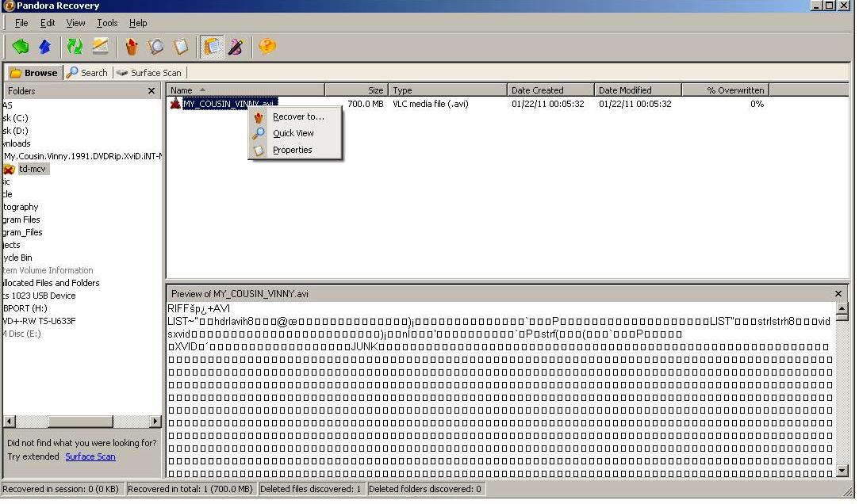This screenshot has width=859, height=504.
Task: Click the green Refresh arrows icon
Action: point(75,47)
